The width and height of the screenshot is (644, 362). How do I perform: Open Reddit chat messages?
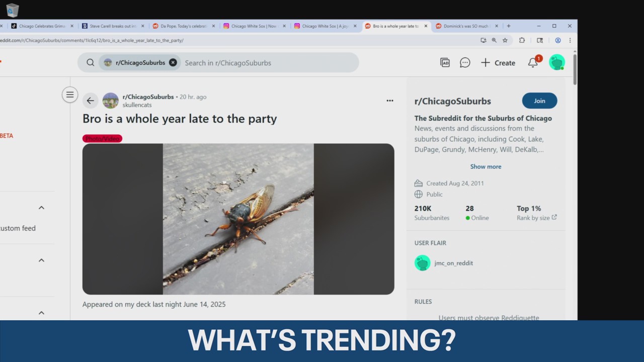(465, 62)
